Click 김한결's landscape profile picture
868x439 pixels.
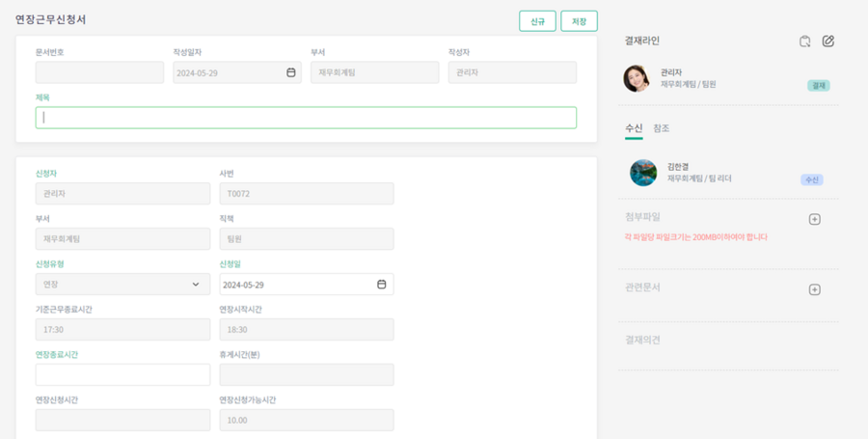643,173
